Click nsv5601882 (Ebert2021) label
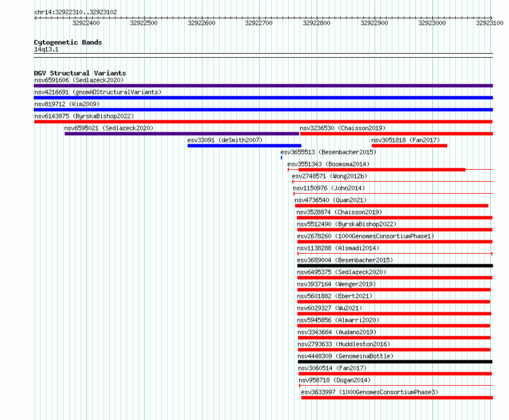 click(x=335, y=296)
